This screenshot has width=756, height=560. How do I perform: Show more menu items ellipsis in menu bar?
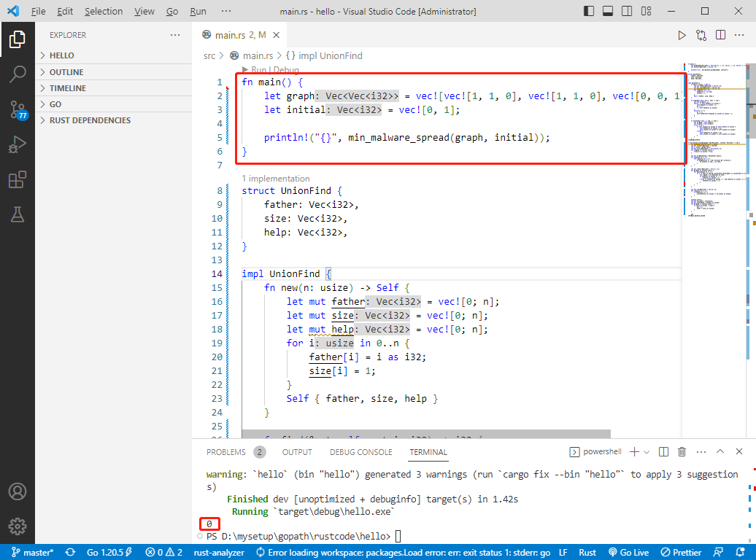point(225,11)
